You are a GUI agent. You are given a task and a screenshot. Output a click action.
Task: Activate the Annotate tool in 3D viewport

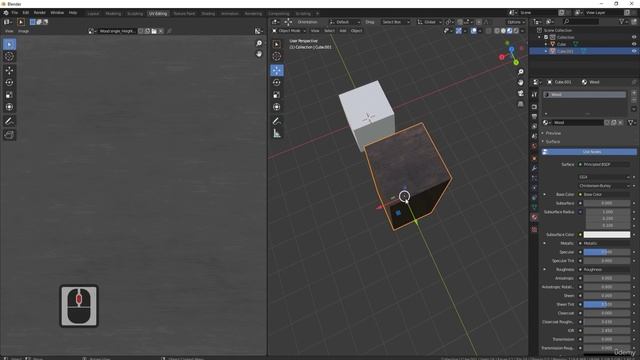(277, 121)
